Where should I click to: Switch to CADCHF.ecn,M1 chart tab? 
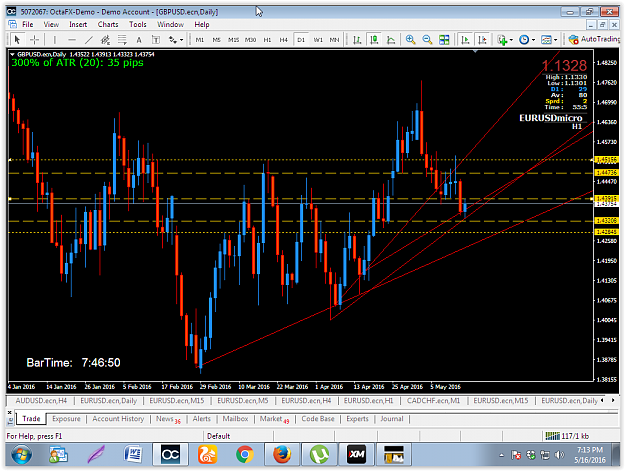(x=433, y=400)
